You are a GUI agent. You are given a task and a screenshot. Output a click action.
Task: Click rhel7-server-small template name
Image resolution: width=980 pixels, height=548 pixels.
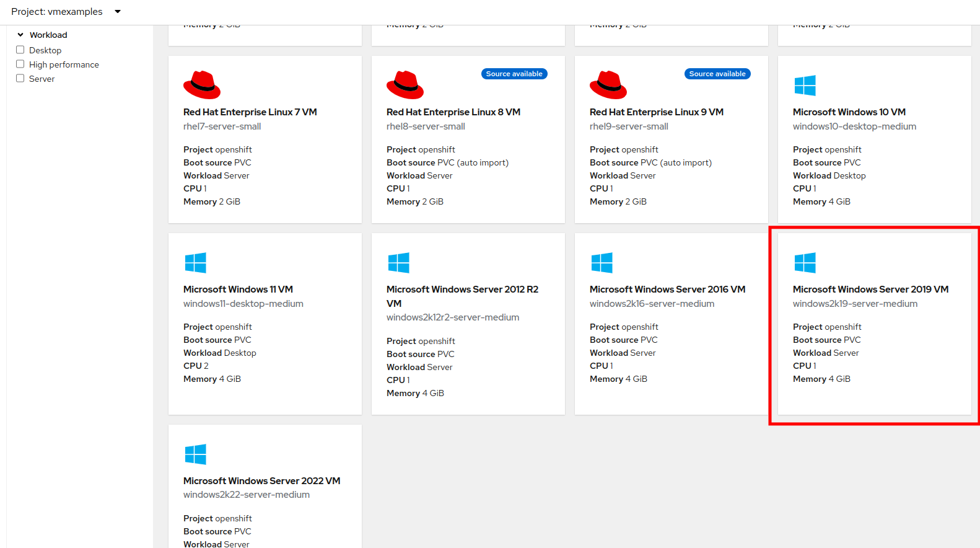pos(222,126)
